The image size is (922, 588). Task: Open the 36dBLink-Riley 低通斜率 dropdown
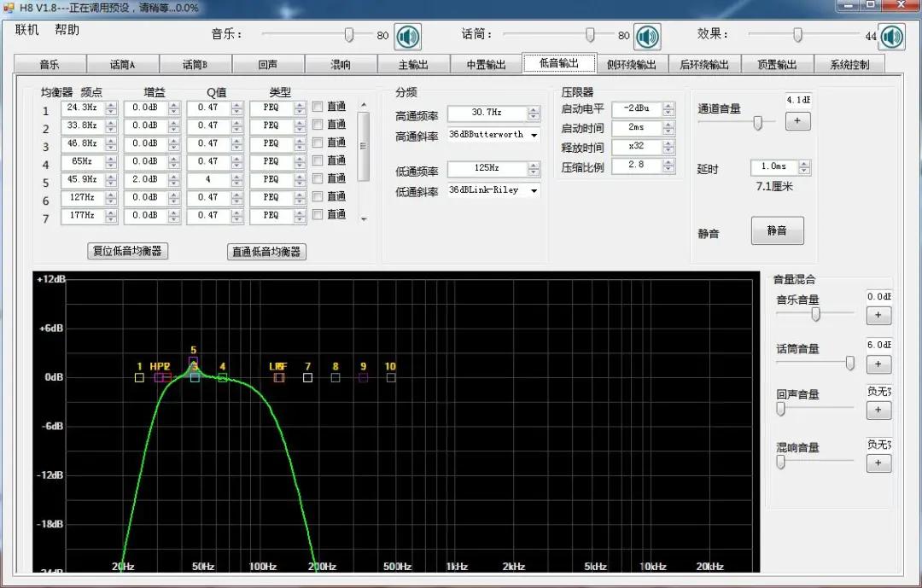[x=533, y=190]
